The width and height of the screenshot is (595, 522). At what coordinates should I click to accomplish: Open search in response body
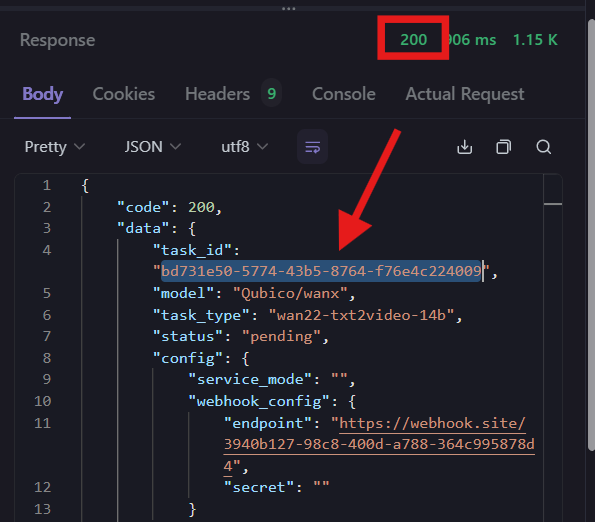point(543,147)
